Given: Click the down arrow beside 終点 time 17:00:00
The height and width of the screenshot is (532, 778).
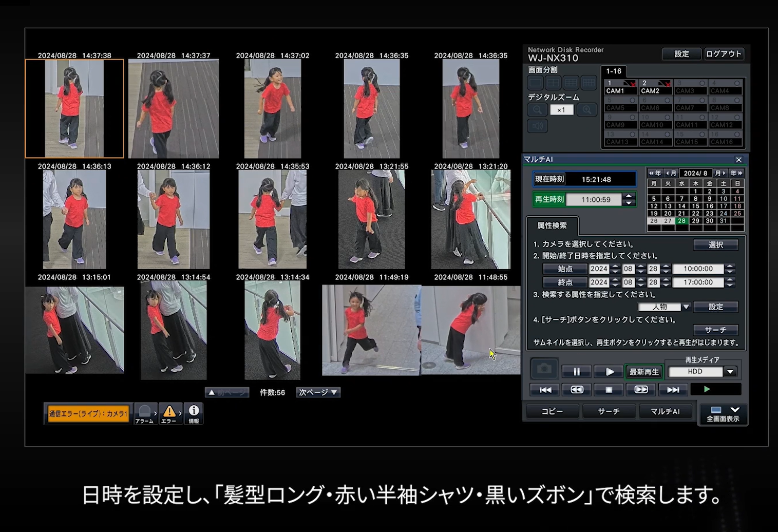Looking at the screenshot, I should 730,285.
